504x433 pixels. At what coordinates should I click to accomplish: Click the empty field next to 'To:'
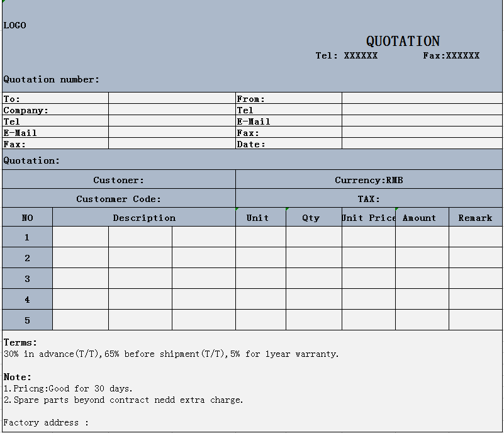pos(172,98)
